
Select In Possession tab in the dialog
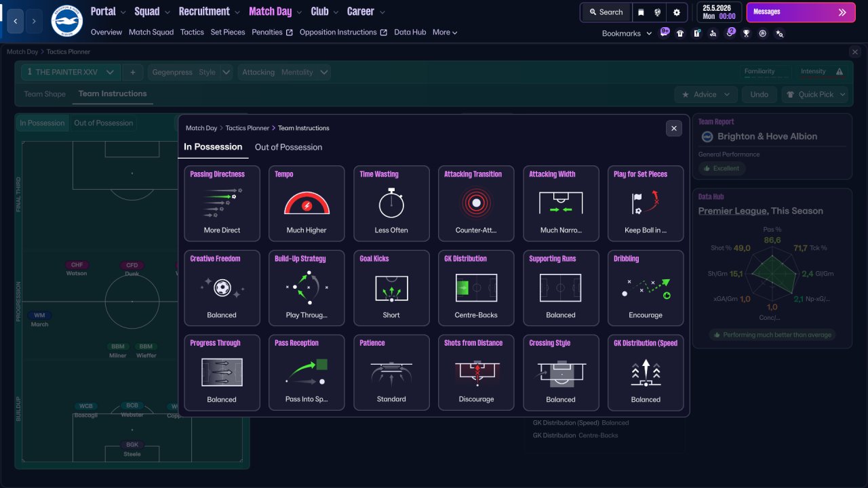point(213,146)
